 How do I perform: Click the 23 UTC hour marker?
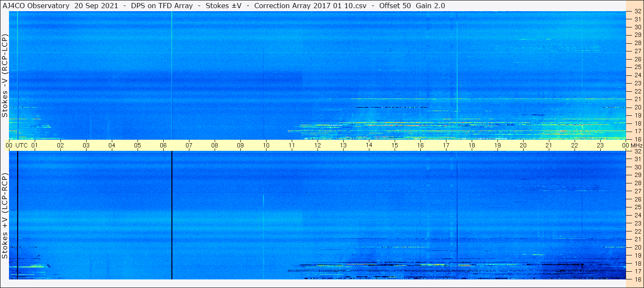[x=600, y=145]
